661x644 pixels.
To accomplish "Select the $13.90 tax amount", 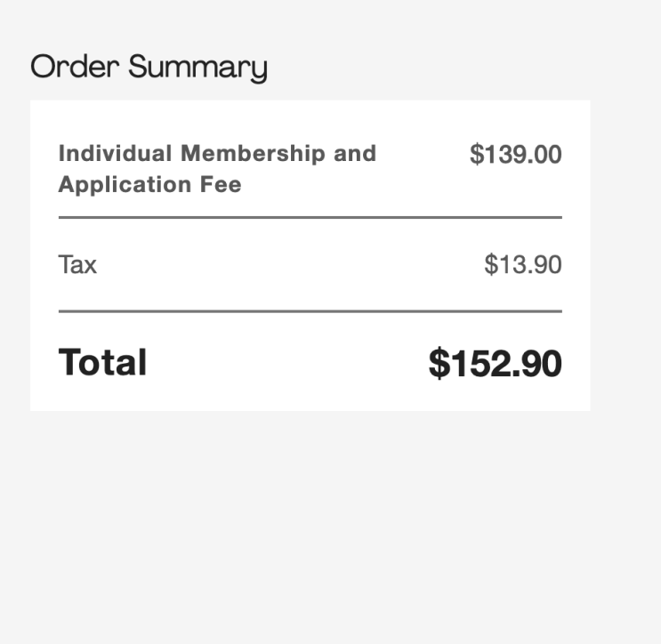I will point(523,264).
